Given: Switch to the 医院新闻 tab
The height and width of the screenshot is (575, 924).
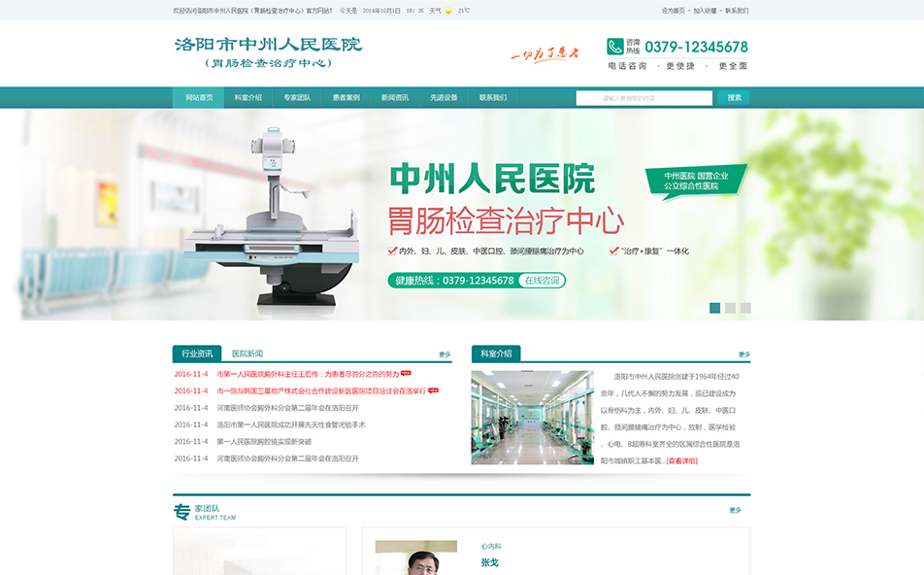Looking at the screenshot, I should [x=247, y=354].
